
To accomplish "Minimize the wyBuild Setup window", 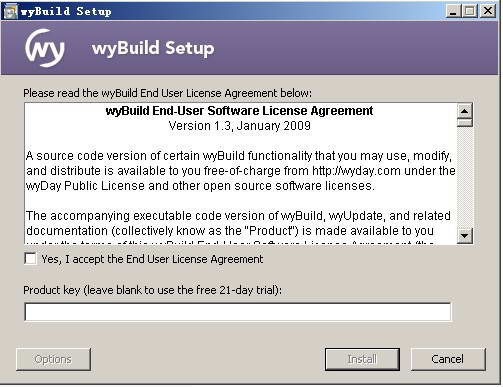I will (x=453, y=11).
